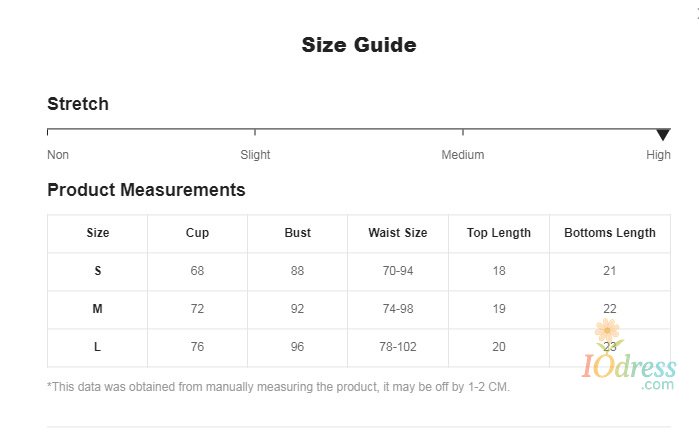This screenshot has width=699, height=433.
Task: Select the Non stretch label
Action: tap(58, 155)
